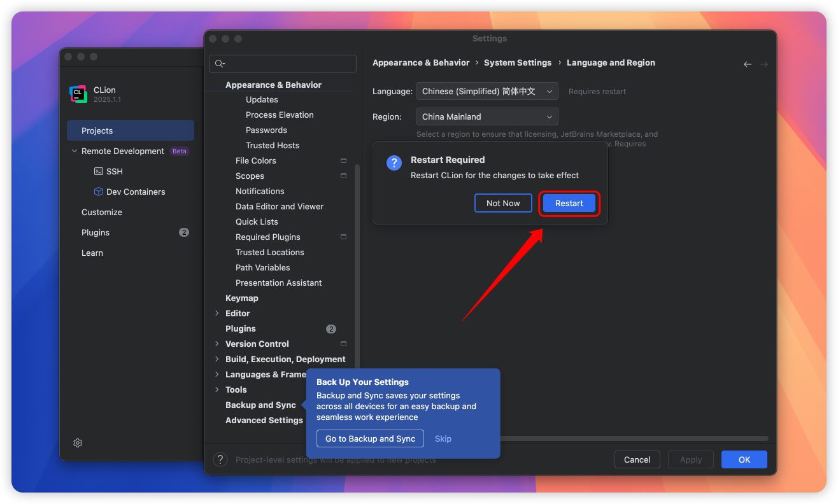838x504 pixels.
Task: Click the Skip link in backup tooltip
Action: click(x=443, y=438)
